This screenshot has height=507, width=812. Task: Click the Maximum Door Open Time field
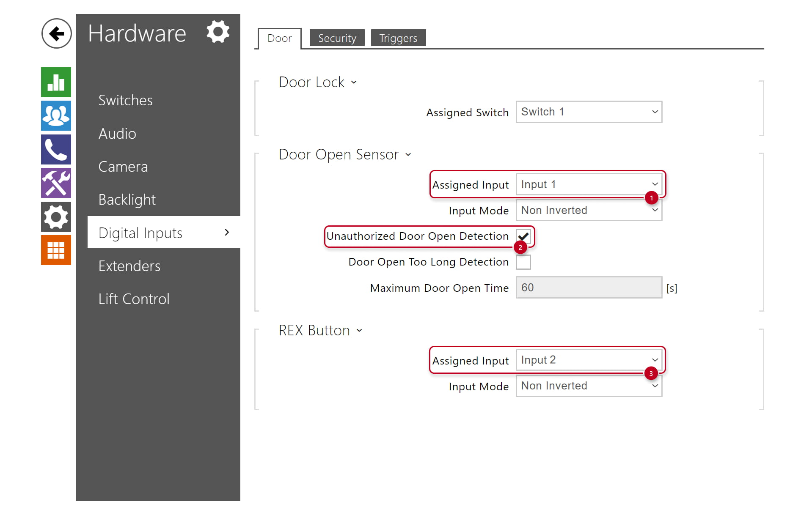pos(589,288)
